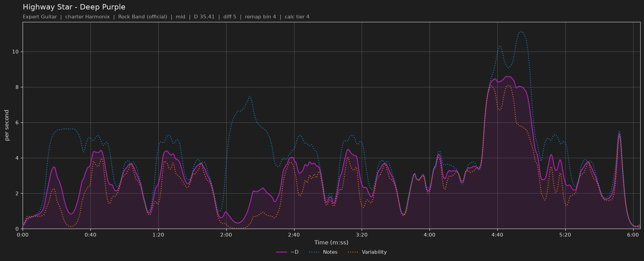Click the '4:40' x-axis tick label

click(497, 235)
